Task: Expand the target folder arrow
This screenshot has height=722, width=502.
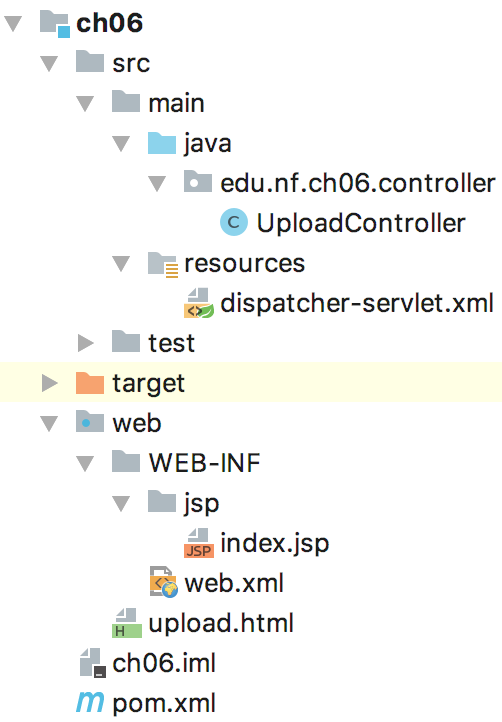Action: point(50,383)
